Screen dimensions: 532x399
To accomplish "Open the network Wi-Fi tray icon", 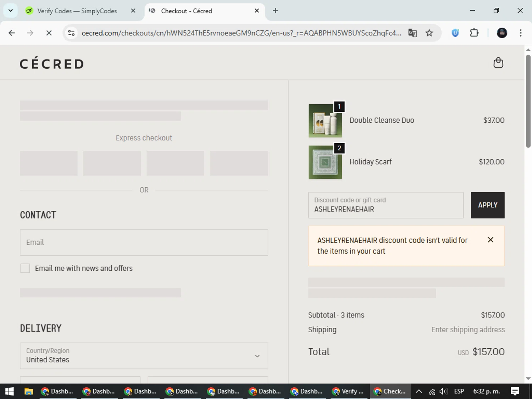I will point(432,392).
